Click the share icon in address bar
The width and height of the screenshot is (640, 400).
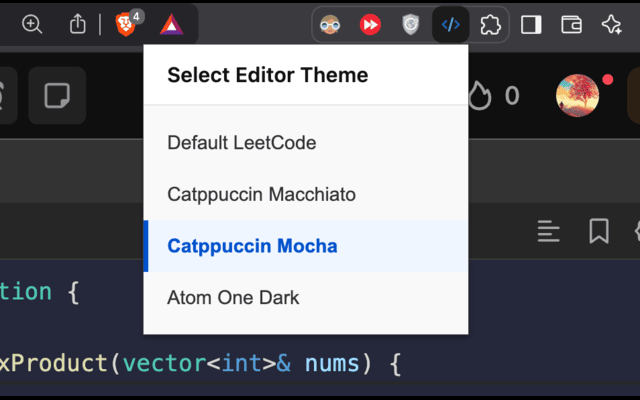(78, 24)
